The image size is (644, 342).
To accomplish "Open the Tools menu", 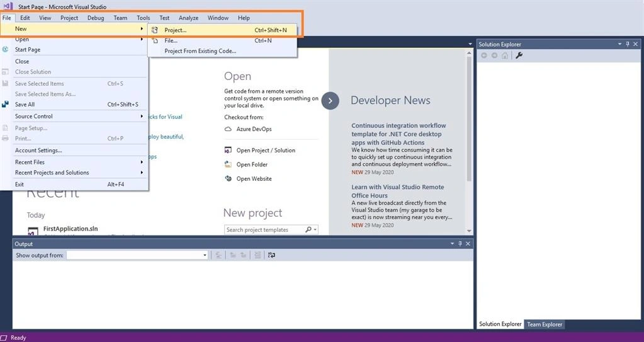I will click(144, 18).
